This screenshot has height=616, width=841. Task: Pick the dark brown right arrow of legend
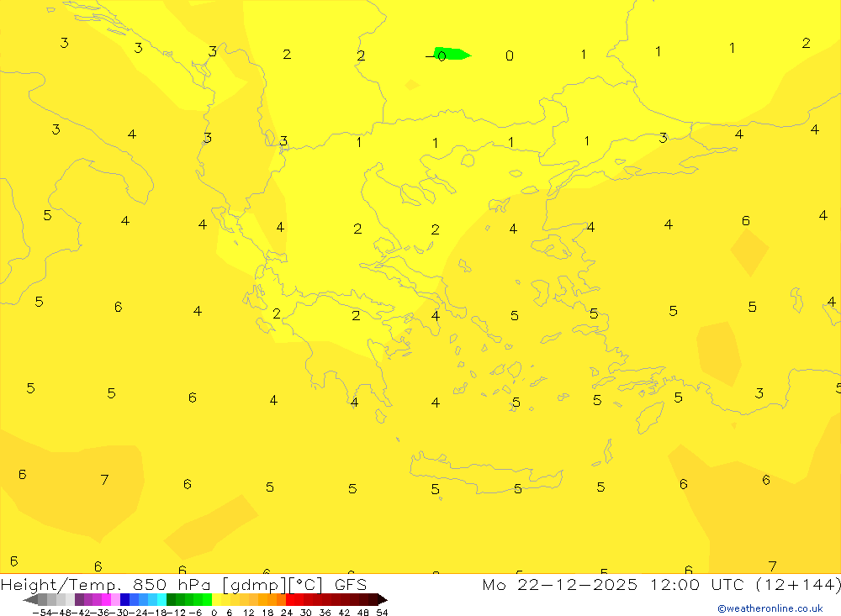[x=383, y=599]
